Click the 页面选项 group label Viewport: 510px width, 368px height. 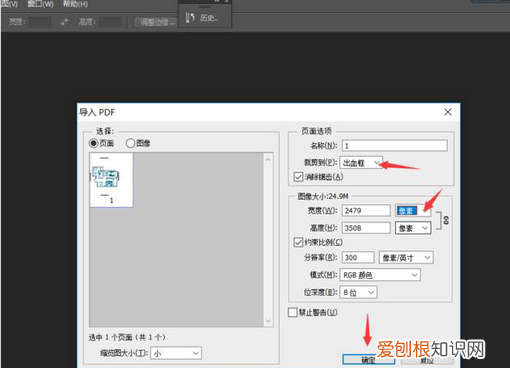click(316, 131)
